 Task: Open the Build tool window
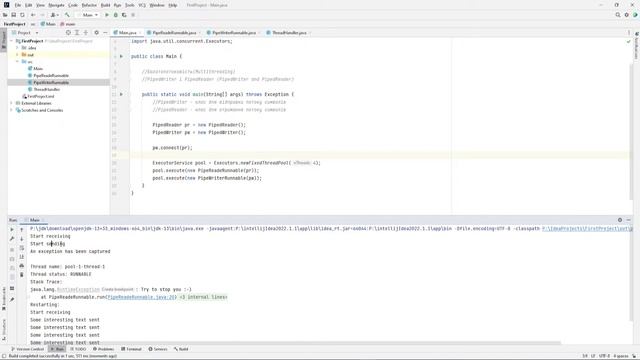click(181, 349)
